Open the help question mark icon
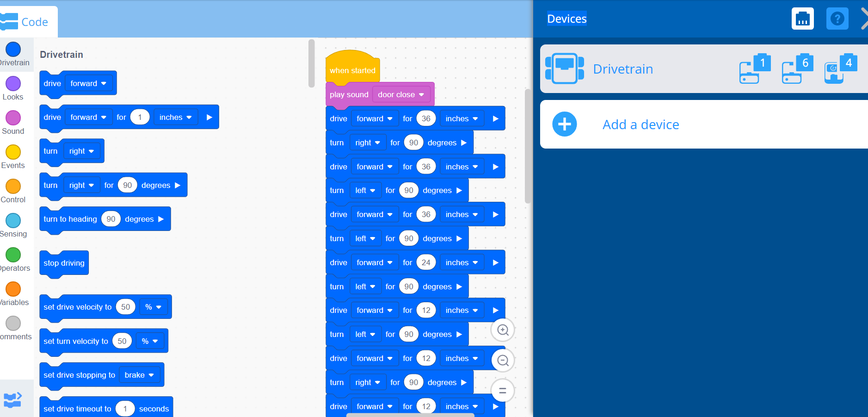 coord(837,19)
